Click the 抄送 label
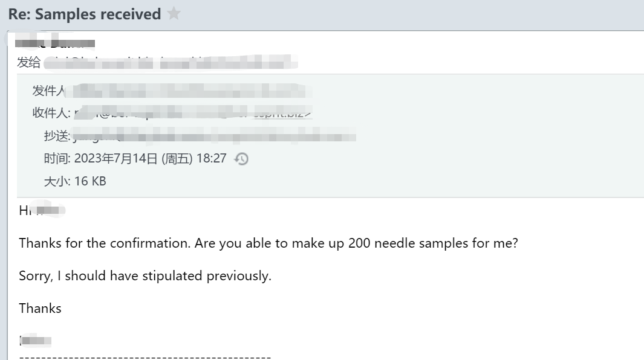This screenshot has height=360, width=644. 57,136
